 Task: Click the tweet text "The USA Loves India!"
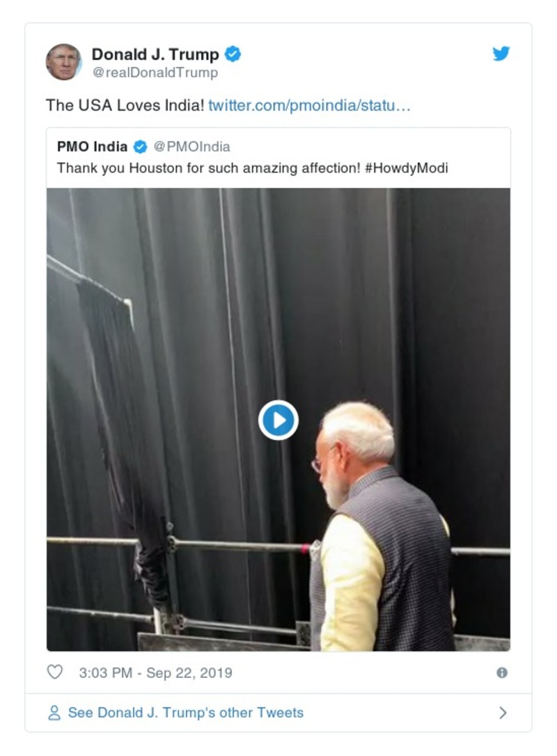tap(125, 105)
